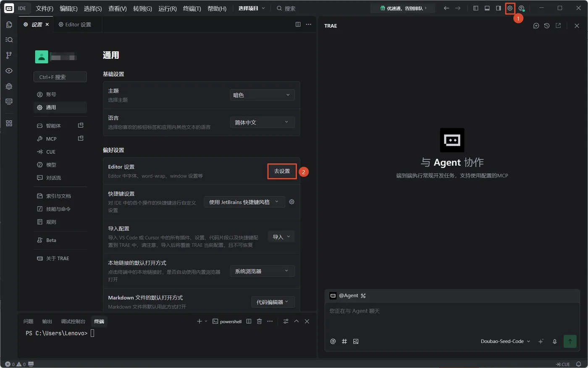Image resolution: width=588 pixels, height=368 pixels.
Task: Open the Doubao-Seed-Code model selector
Action: click(x=505, y=341)
